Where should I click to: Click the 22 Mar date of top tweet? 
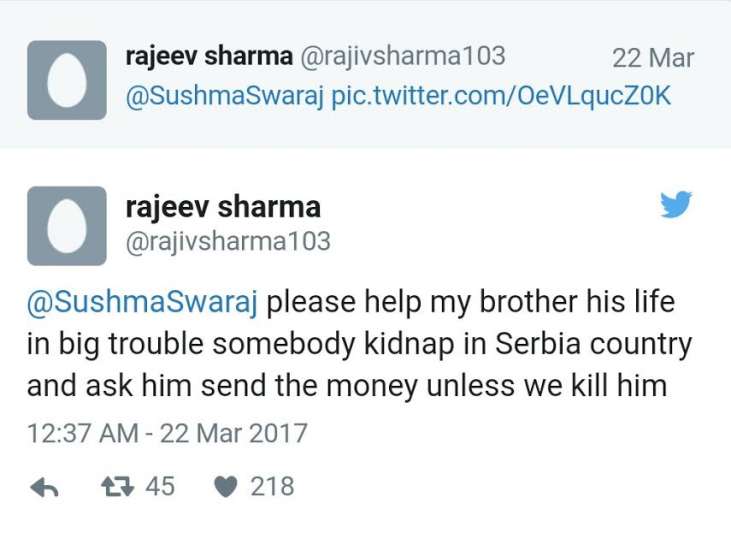click(652, 58)
